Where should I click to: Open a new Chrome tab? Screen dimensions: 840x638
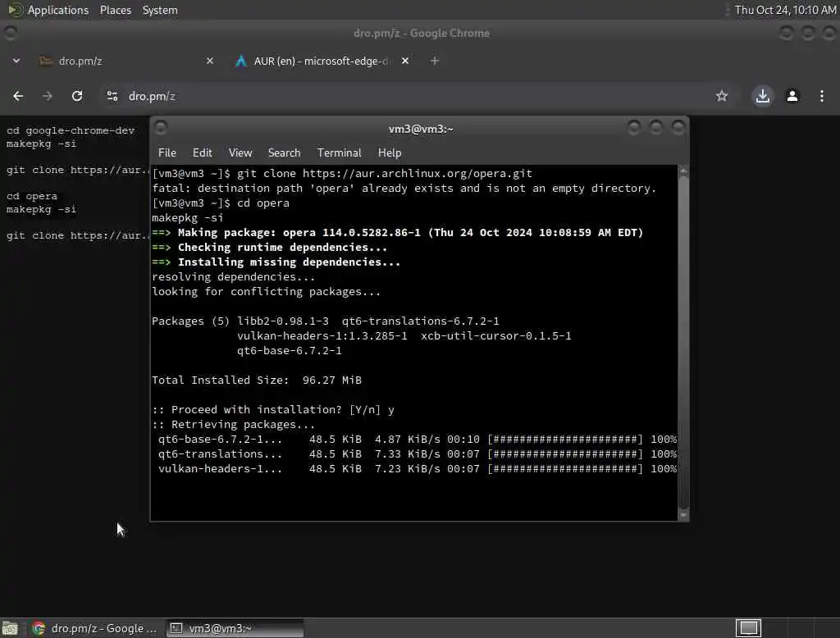tap(435, 61)
